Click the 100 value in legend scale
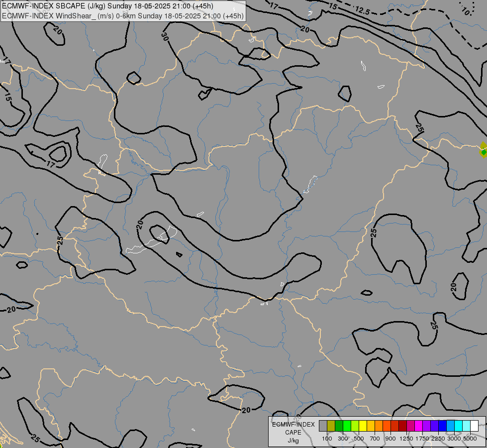Screen dimensions: 487x448 tap(327, 439)
